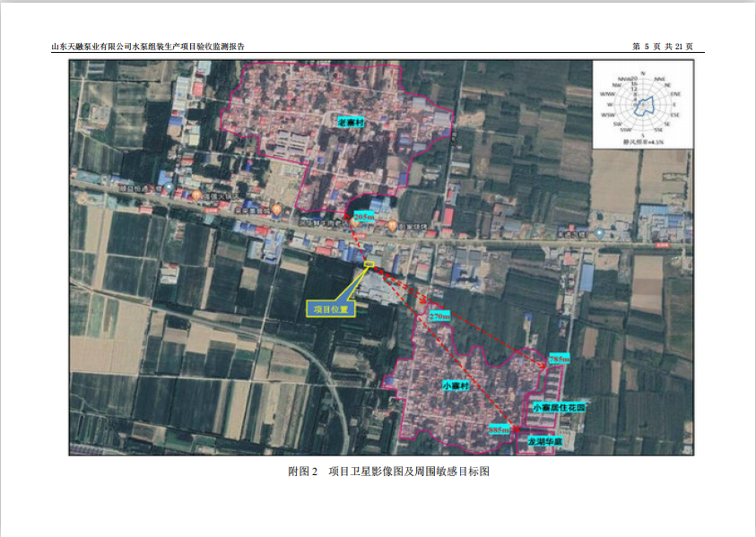Image resolution: width=756 pixels, height=537 pixels.
Task: Select the 小寨村 village label
Action: click(456, 385)
